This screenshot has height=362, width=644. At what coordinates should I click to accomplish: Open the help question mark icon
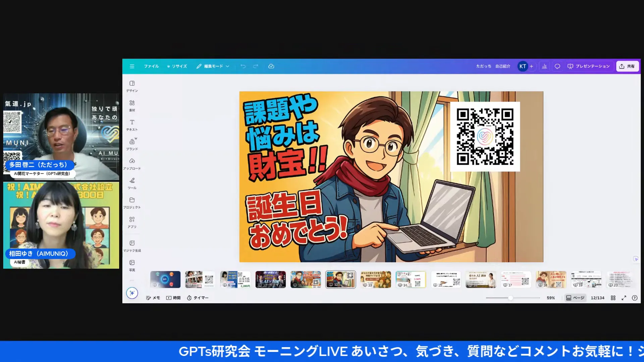pos(634,298)
